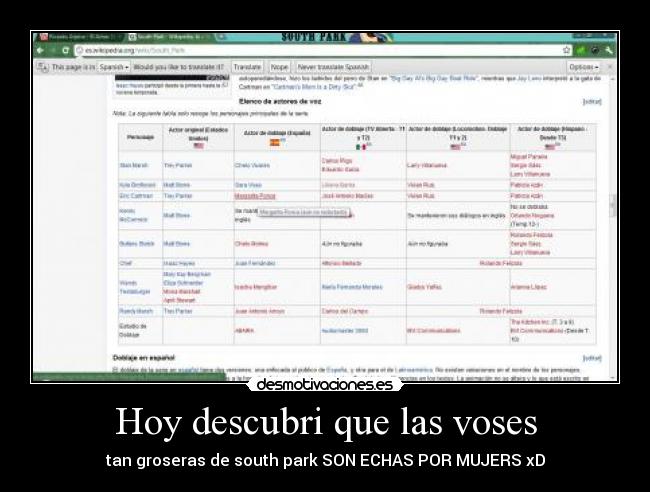This screenshot has width=650, height=492.
Task: Click Mary Kay Bergman in the Wendy row
Action: pos(187,274)
